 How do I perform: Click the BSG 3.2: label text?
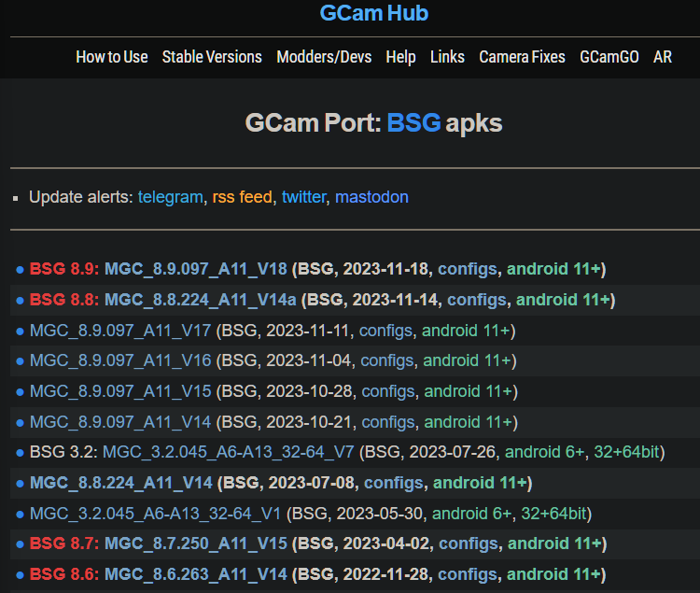(63, 452)
